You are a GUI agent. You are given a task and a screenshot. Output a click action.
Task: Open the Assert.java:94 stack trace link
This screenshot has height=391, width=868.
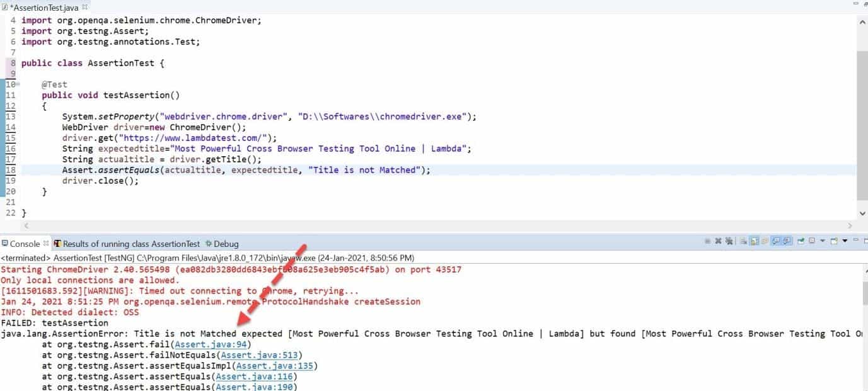pyautogui.click(x=211, y=344)
